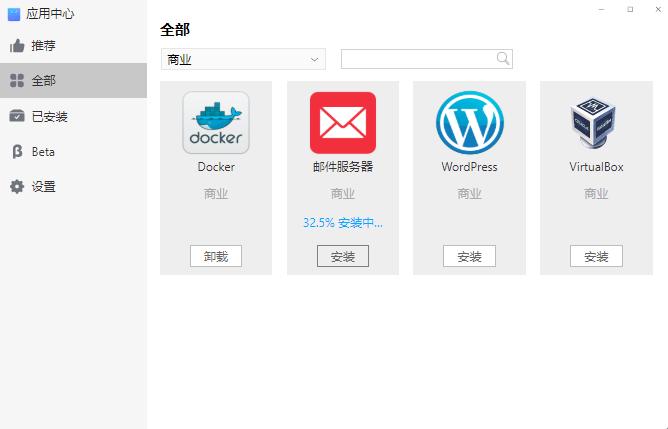Maximize the 应用中心 window
668x429 pixels.
pos(630,9)
